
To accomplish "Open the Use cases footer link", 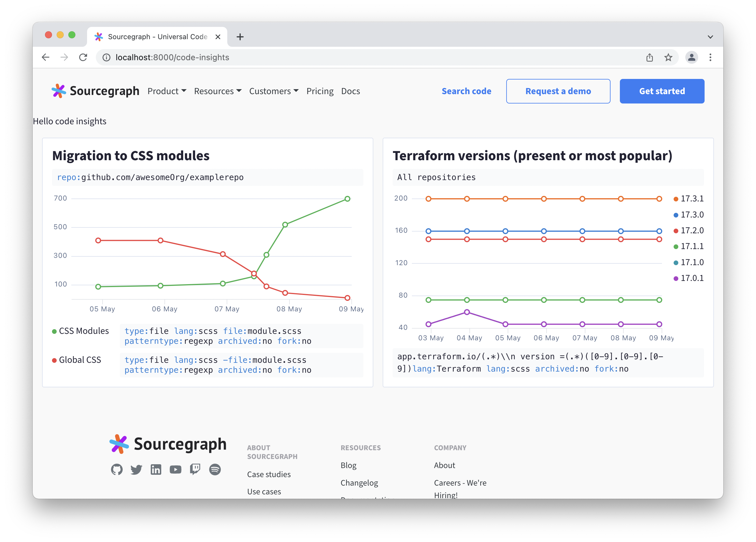I will tap(264, 492).
